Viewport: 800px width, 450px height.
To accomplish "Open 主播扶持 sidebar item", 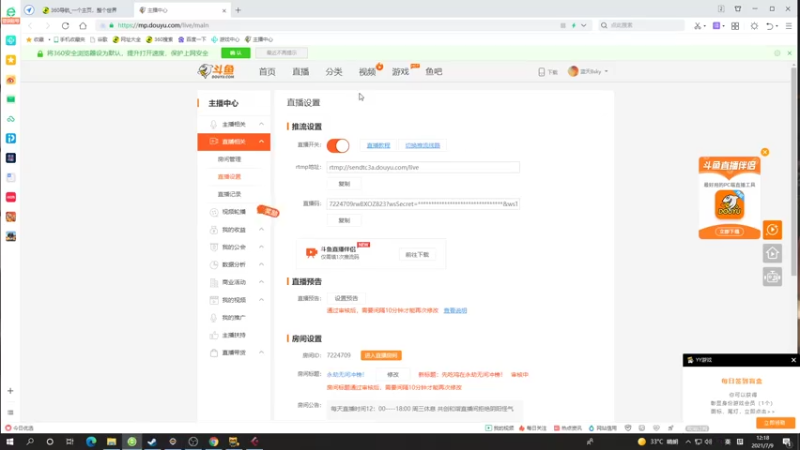I will tap(234, 335).
